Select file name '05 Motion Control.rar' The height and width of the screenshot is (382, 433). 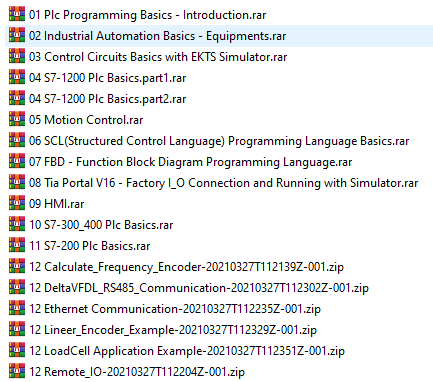click(x=86, y=120)
